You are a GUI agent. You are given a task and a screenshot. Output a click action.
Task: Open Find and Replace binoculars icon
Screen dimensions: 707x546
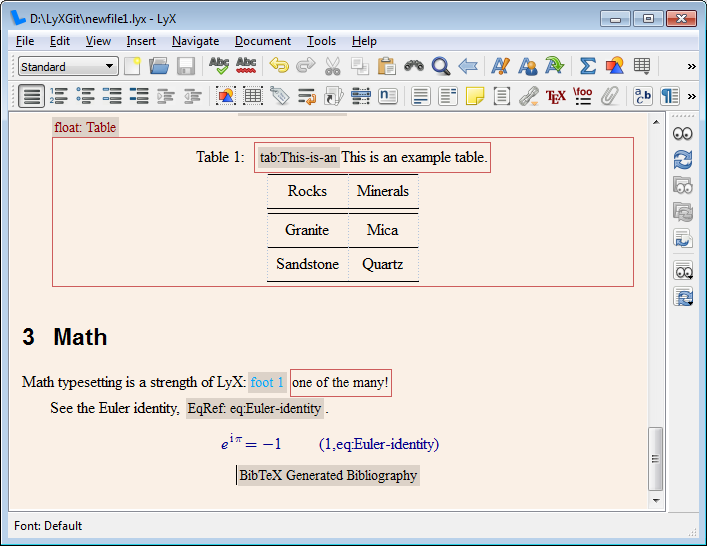(x=413, y=66)
